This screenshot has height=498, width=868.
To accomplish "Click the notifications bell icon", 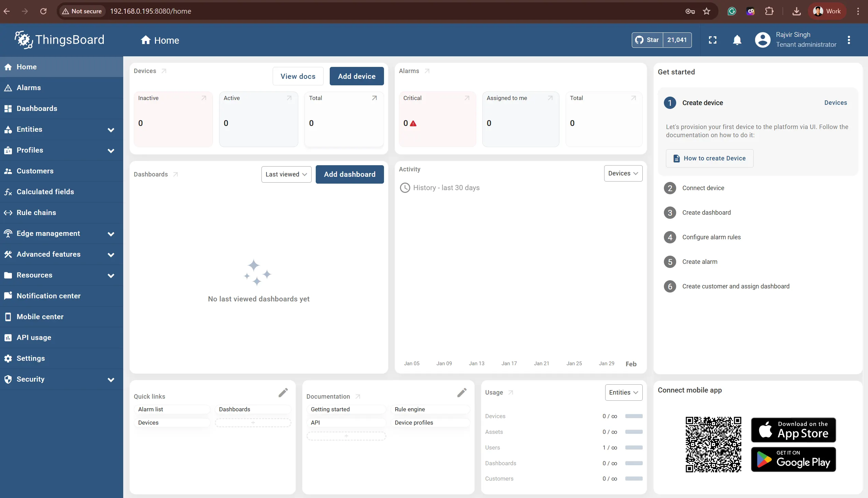I will tap(737, 40).
